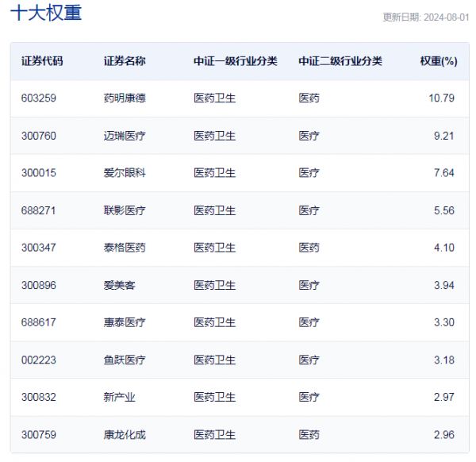Click the 证券代码 column header

point(42,61)
